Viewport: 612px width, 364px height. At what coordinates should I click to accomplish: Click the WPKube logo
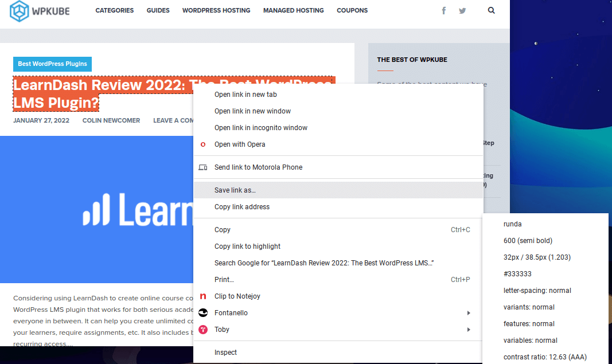40,11
